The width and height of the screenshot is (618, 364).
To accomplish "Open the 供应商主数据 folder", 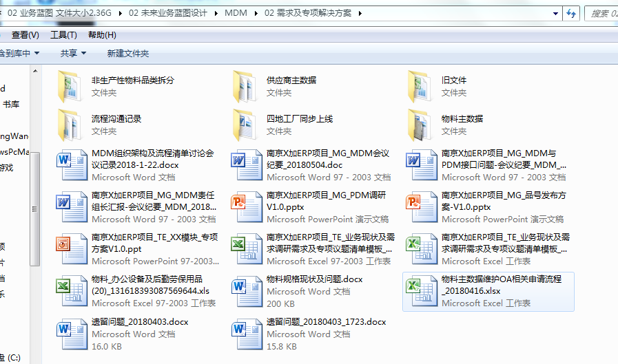I will tap(291, 81).
